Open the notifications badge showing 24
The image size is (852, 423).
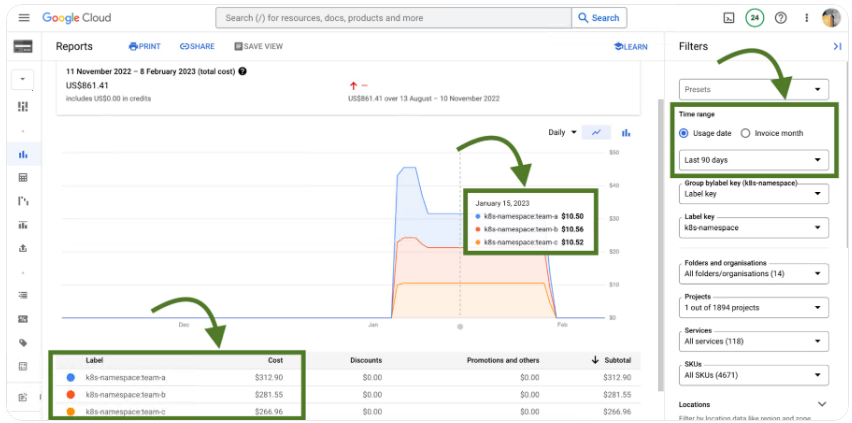tap(755, 18)
